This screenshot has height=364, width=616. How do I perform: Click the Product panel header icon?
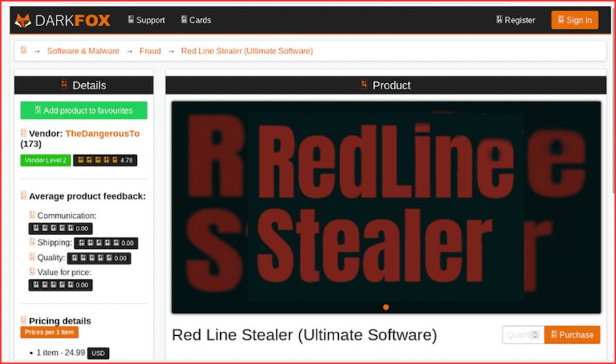(x=364, y=84)
